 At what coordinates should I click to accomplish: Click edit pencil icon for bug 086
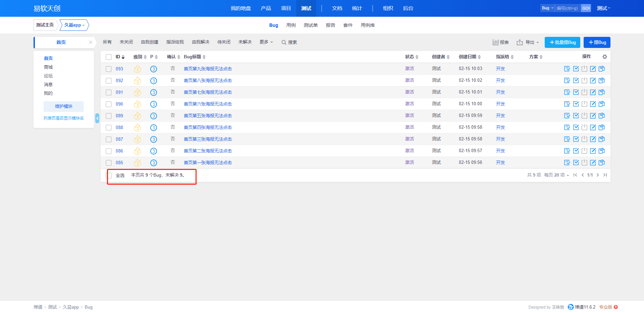593,151
